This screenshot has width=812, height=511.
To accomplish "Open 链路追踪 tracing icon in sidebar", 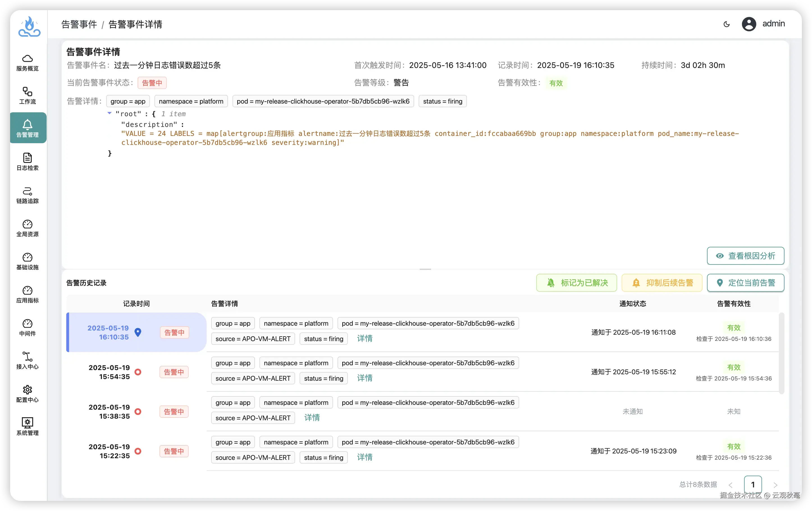I will (x=27, y=191).
